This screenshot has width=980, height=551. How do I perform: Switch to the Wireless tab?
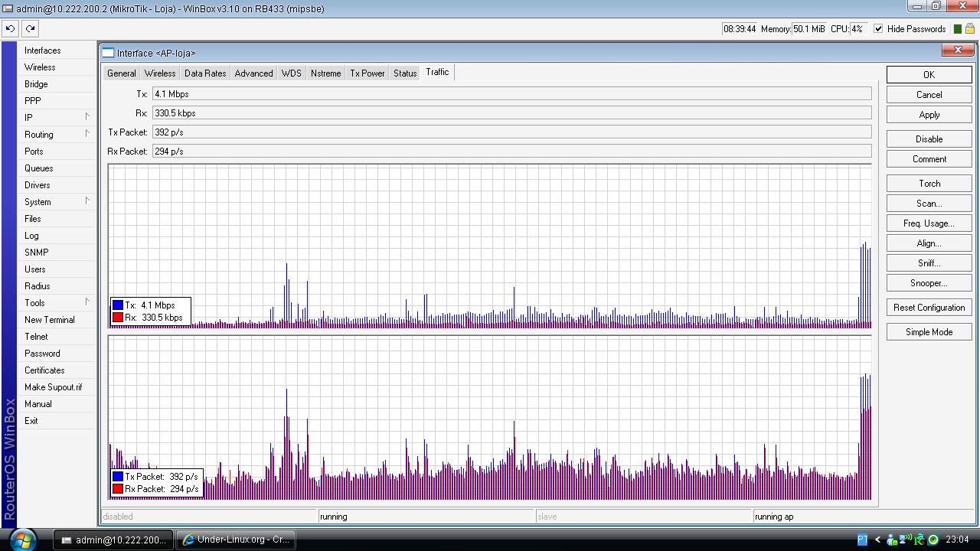160,73
